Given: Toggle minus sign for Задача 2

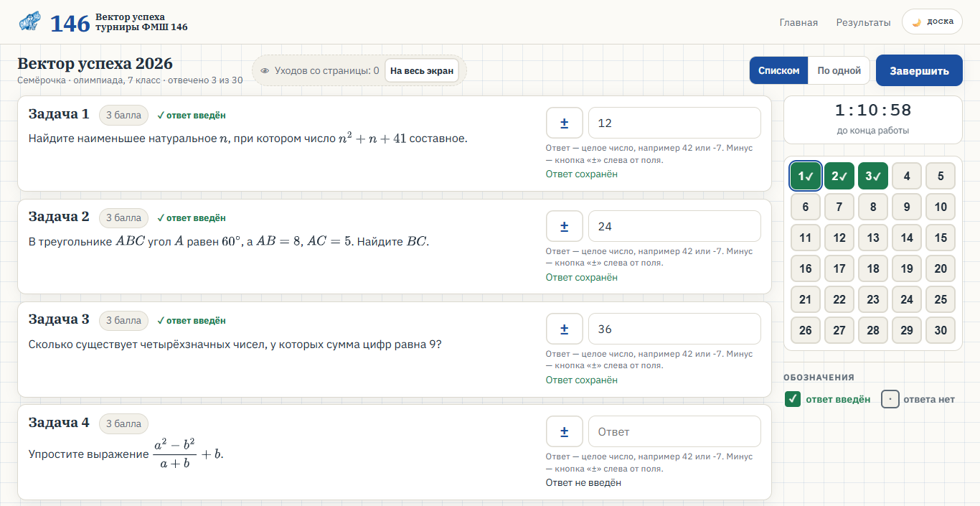Looking at the screenshot, I should pyautogui.click(x=564, y=226).
